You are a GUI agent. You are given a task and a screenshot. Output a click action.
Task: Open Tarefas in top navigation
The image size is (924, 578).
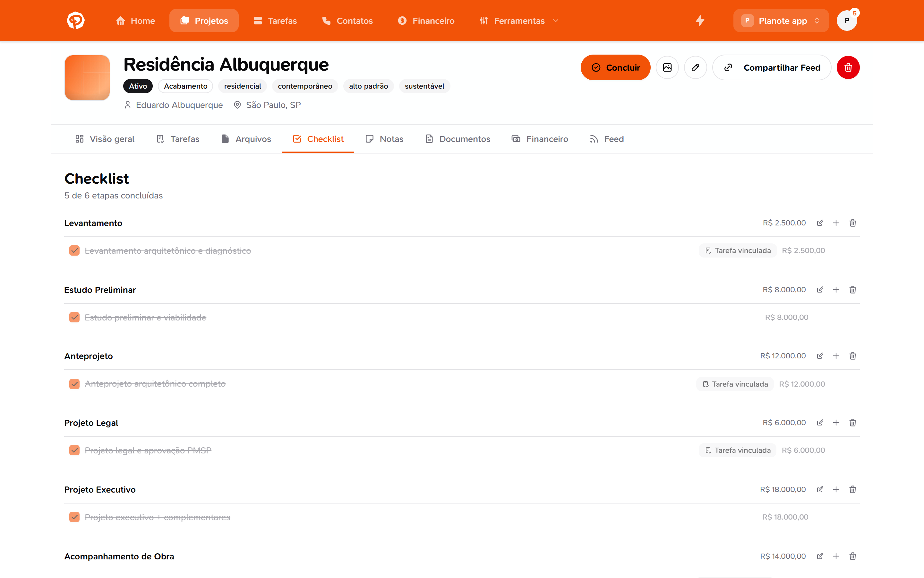click(275, 21)
